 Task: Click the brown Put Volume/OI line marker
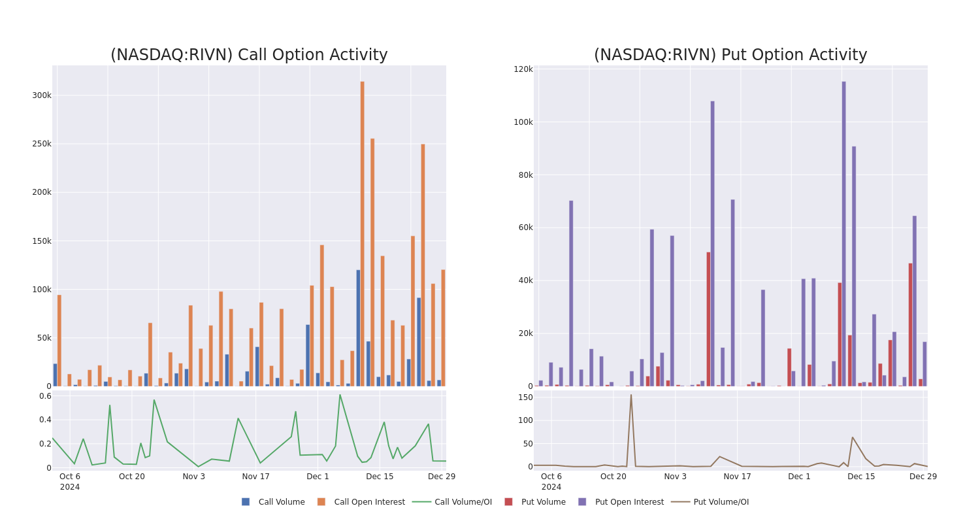681,502
